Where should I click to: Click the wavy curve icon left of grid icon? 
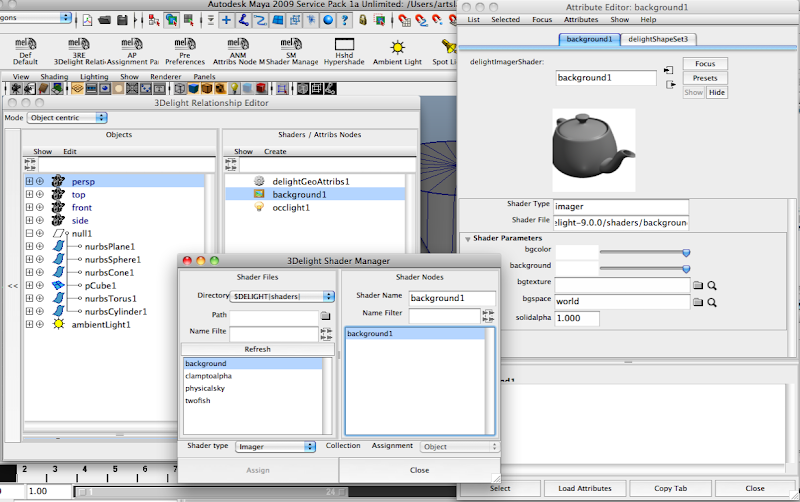[x=261, y=20]
